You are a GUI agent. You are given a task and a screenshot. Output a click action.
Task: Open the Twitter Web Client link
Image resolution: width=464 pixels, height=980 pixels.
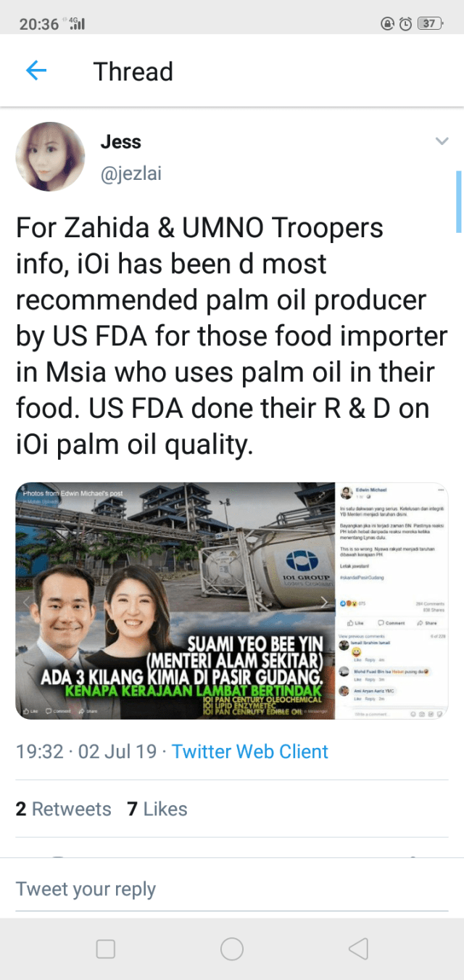(x=250, y=752)
